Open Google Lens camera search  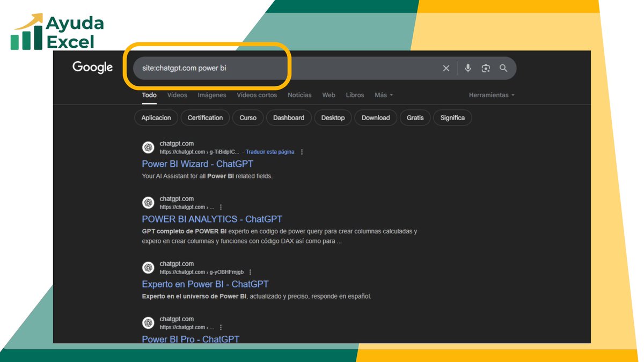(x=486, y=68)
